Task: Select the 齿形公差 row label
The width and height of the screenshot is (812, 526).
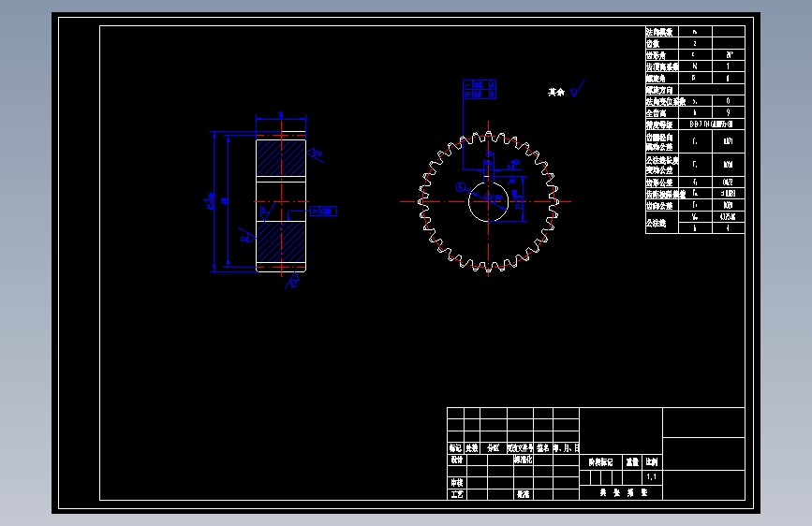Action: click(x=659, y=183)
